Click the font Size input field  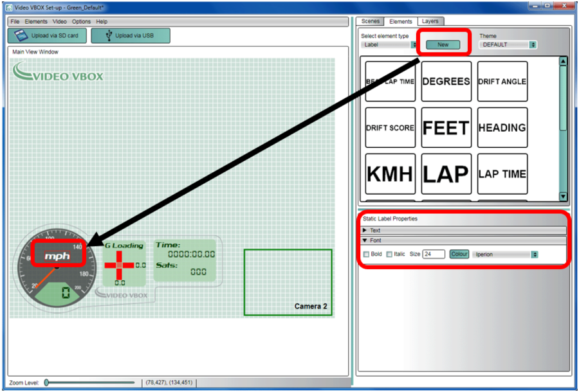click(x=434, y=254)
